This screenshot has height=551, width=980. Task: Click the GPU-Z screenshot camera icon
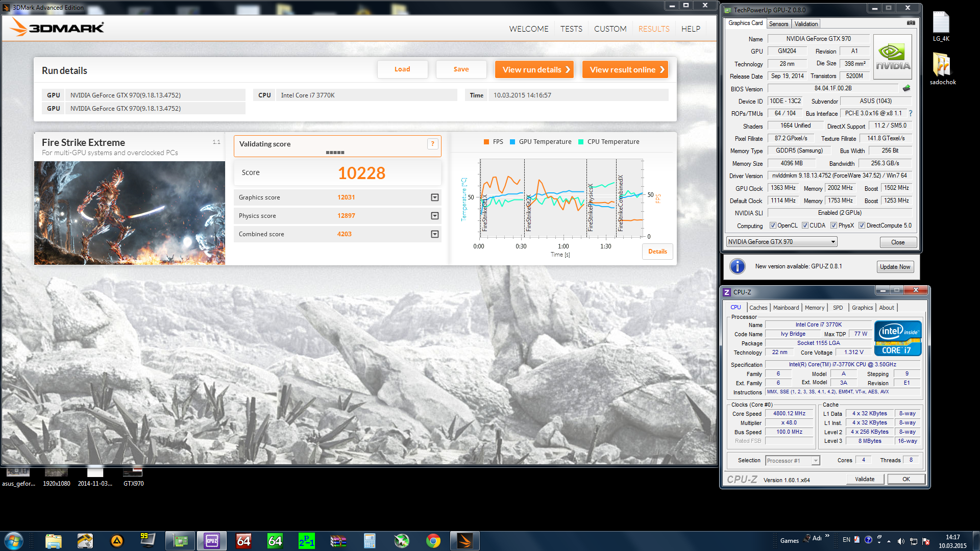911,23
